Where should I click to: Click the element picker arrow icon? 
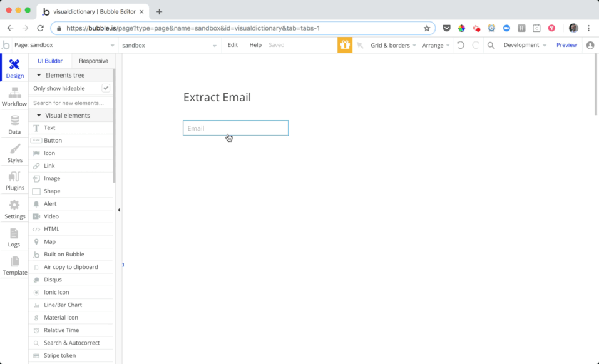click(360, 45)
